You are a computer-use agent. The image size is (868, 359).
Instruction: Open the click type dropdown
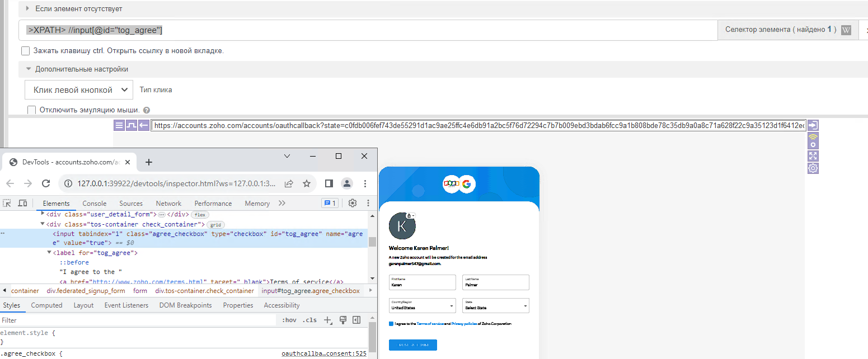(79, 90)
